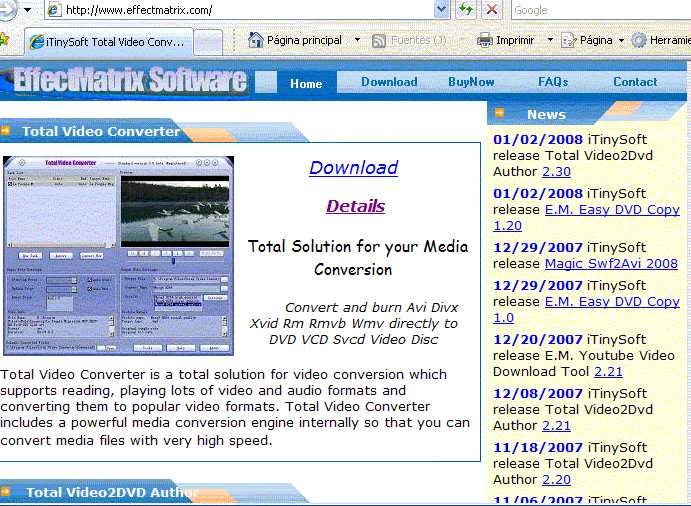Click the 'Total Solution for your Media Conversion' text
Image resolution: width=691 pixels, height=506 pixels.
(x=357, y=258)
